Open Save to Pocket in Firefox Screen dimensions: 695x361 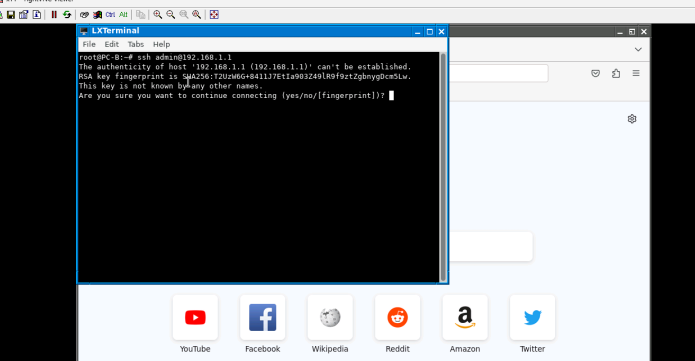[596, 73]
